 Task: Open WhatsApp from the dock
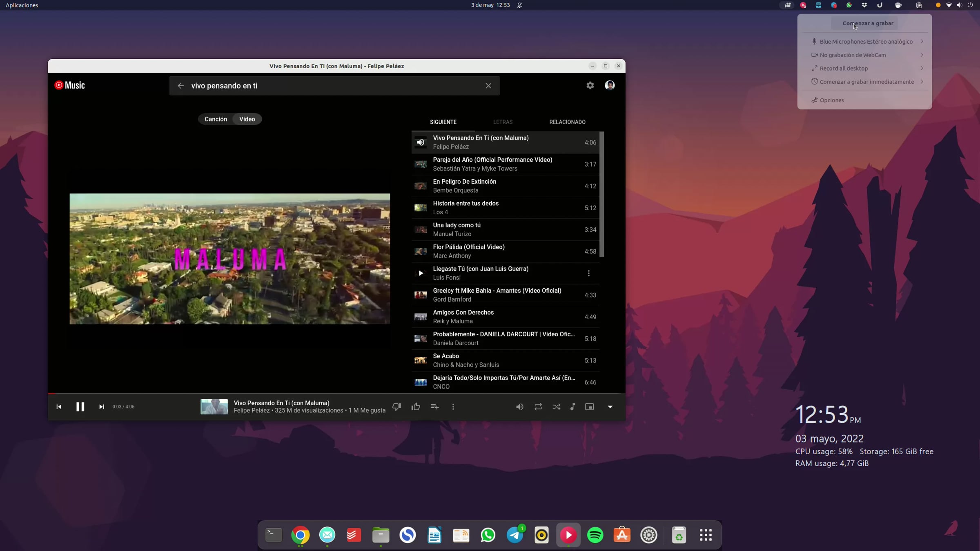click(488, 535)
